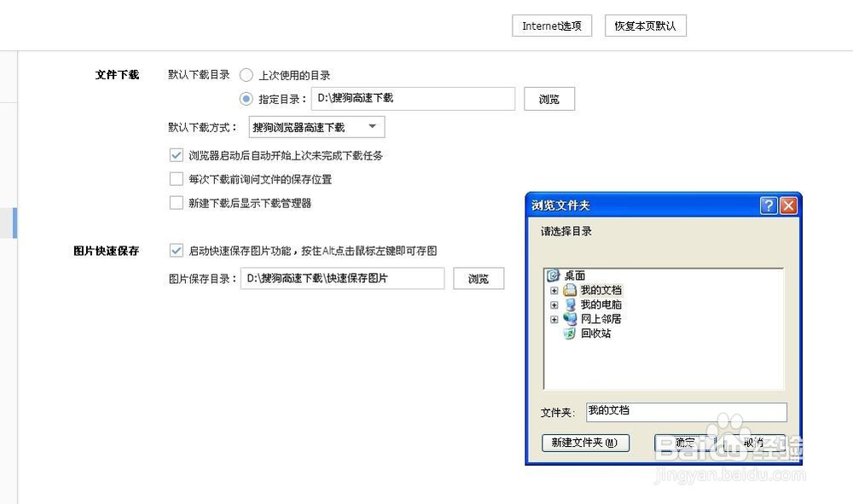Select 我的电脑 computer icon
Screen dimensions: 853x504
pos(570,304)
